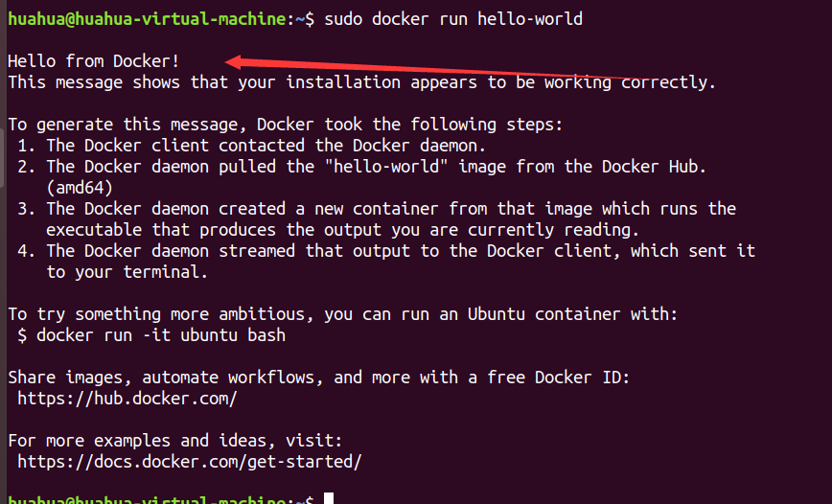Click the "Share images, automate workflows" line
This screenshot has width=832, height=504.
(319, 378)
